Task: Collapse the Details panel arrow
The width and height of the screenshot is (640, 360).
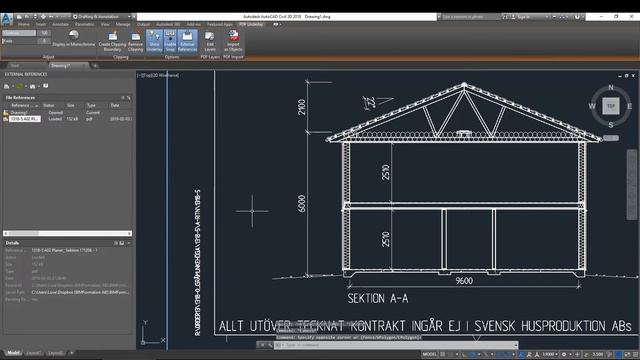Action: pos(129,243)
